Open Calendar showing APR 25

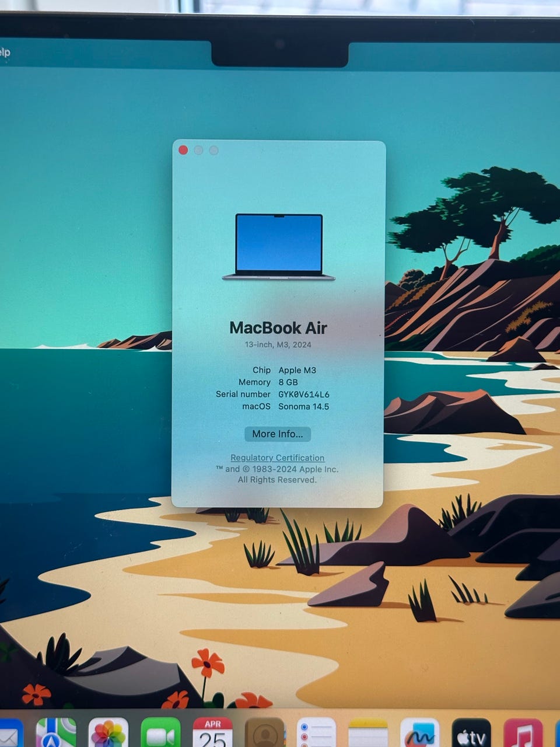click(212, 733)
